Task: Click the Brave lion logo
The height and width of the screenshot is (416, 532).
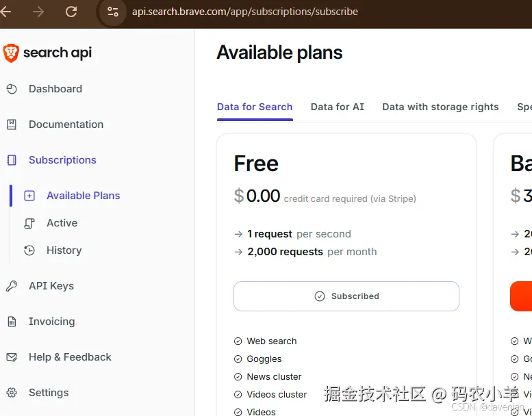Action: pyautogui.click(x=11, y=53)
